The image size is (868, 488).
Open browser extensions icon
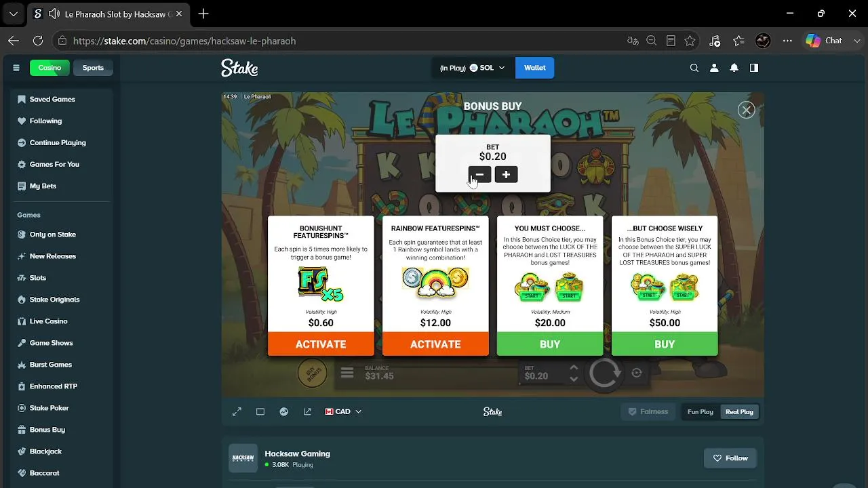tap(714, 41)
